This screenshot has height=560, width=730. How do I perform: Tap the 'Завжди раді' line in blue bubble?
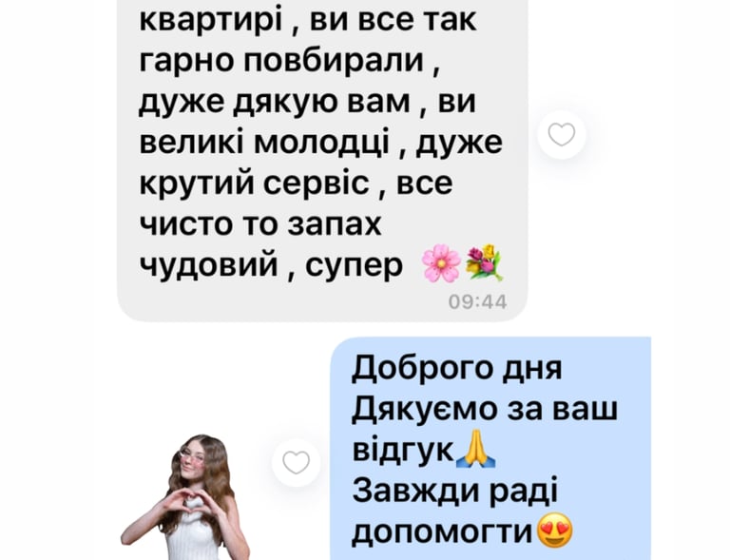point(455,491)
